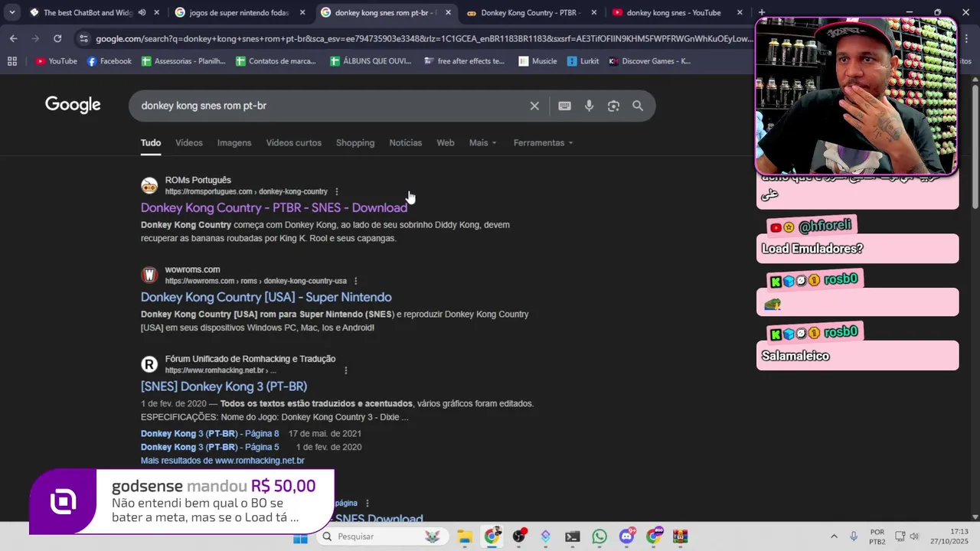Close the donkey kong snes - YouTube tab
This screenshot has width=980, height=551.
[740, 13]
